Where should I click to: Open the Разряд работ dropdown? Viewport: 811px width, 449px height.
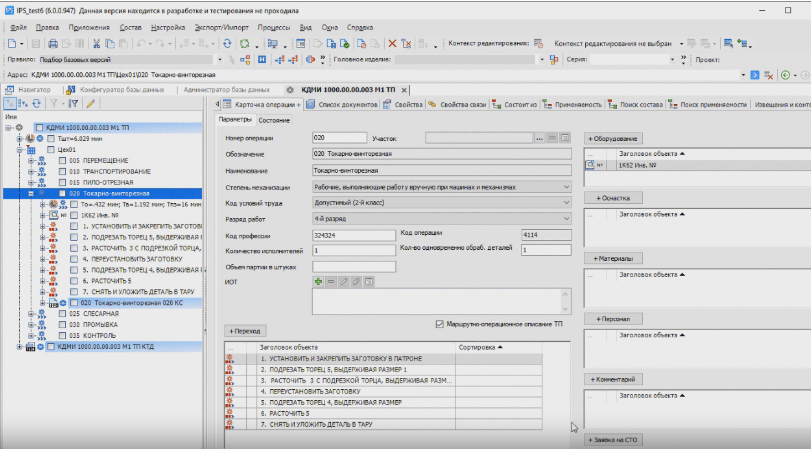tap(566, 218)
